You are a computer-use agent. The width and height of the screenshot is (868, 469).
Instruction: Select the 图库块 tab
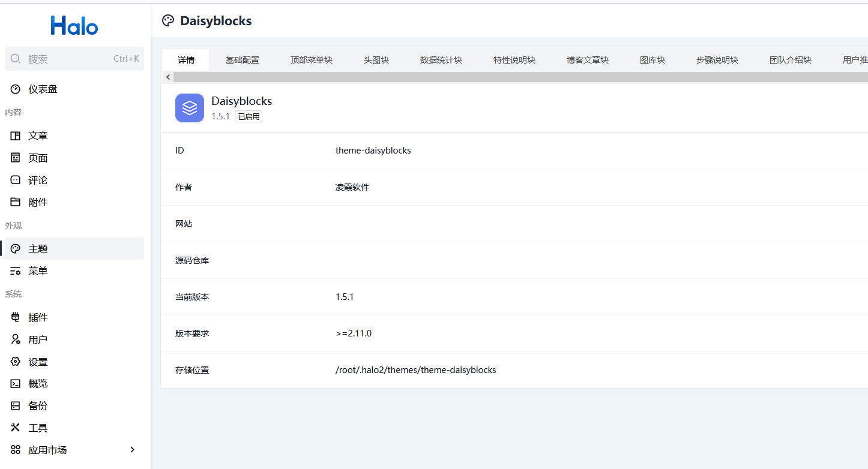[653, 60]
